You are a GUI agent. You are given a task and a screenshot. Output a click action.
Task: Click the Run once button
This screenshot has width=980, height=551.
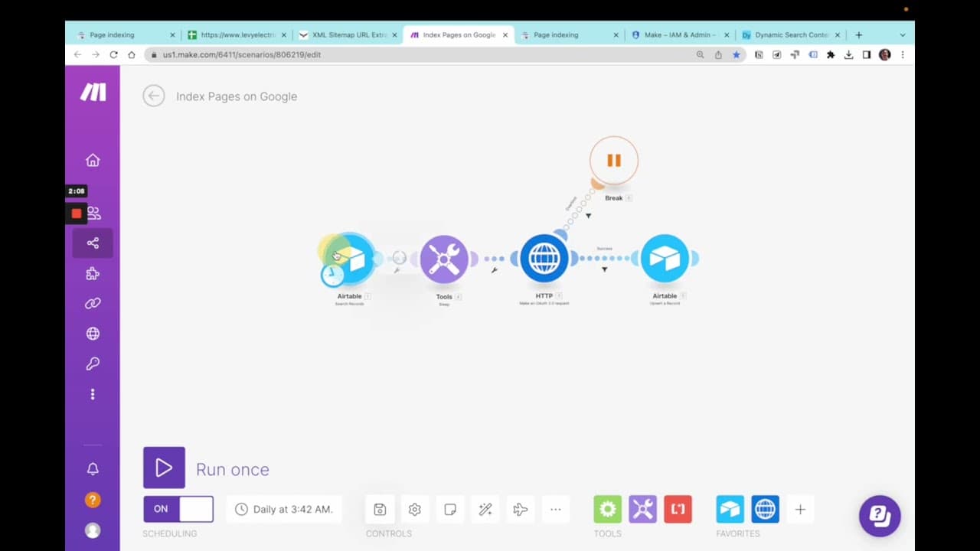(x=164, y=468)
